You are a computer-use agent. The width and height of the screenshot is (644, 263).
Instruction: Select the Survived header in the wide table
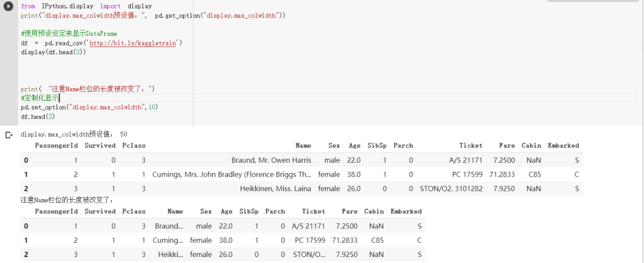(100, 146)
